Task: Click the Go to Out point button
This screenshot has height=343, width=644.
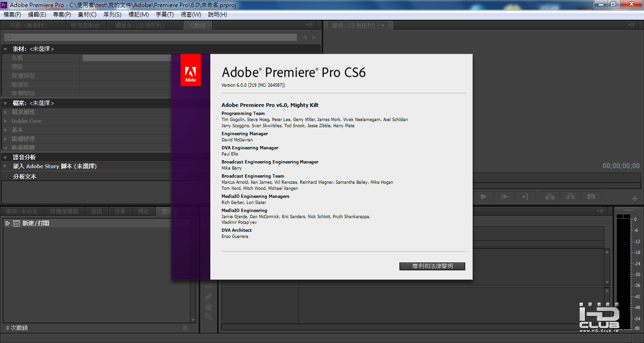Action: coord(525,196)
